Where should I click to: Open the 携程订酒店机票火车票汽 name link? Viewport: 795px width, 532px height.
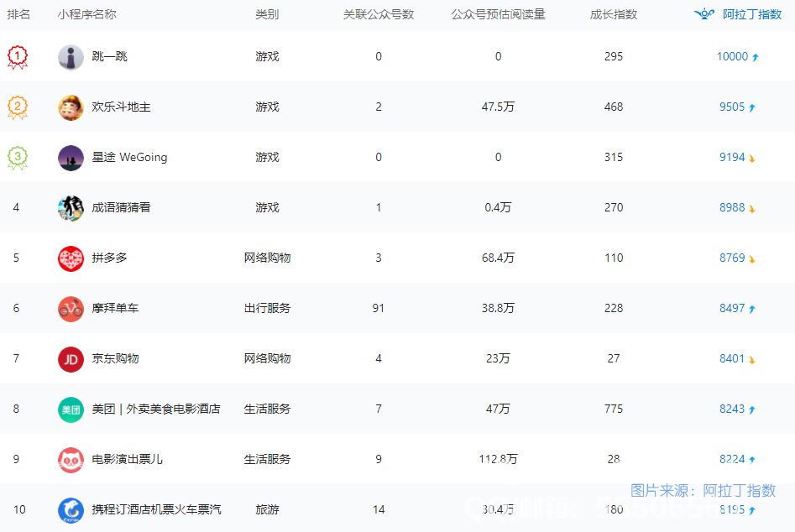click(157, 509)
